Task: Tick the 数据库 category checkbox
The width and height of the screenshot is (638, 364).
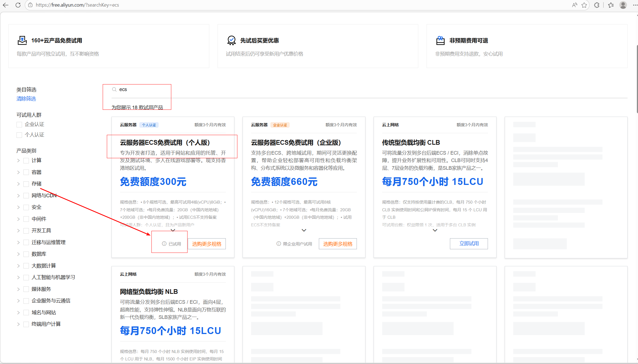Action: coord(26,254)
